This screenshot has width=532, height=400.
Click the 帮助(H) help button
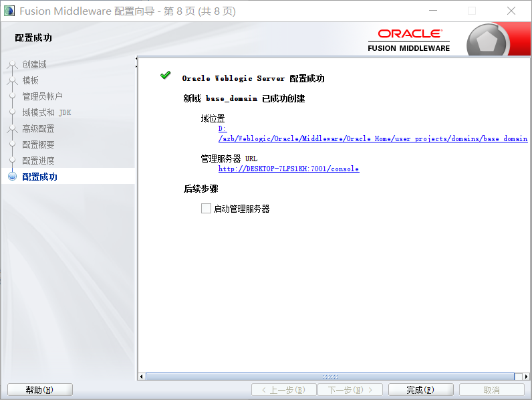pyautogui.click(x=39, y=390)
